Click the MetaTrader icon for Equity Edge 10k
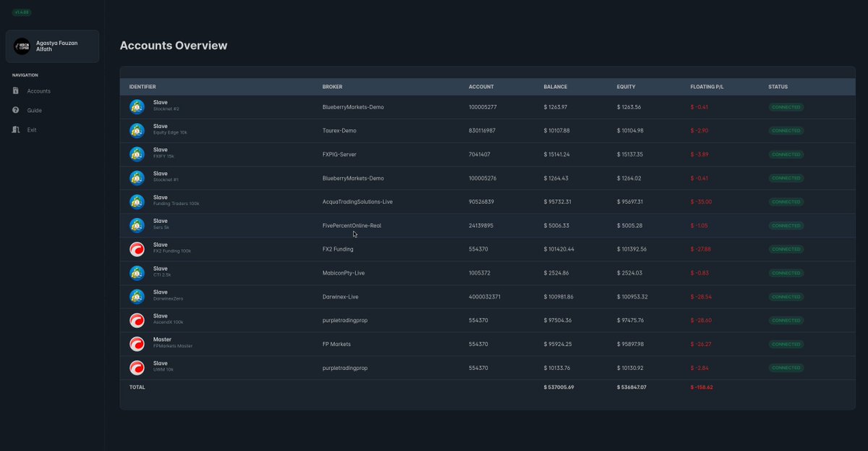The height and width of the screenshot is (451, 868). [137, 130]
